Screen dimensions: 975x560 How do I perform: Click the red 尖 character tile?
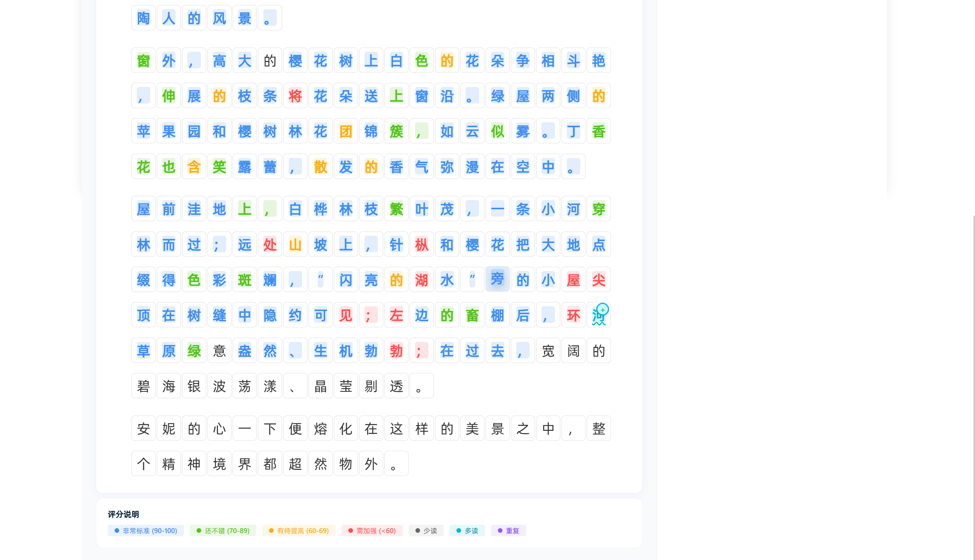point(599,279)
